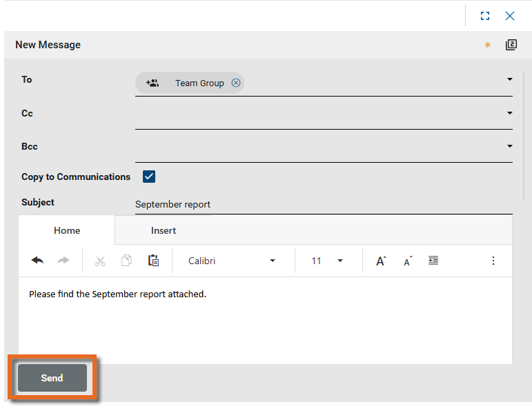Open the Bcc field dropdown arrow
Viewport: 532px width, 411px height.
[x=510, y=146]
